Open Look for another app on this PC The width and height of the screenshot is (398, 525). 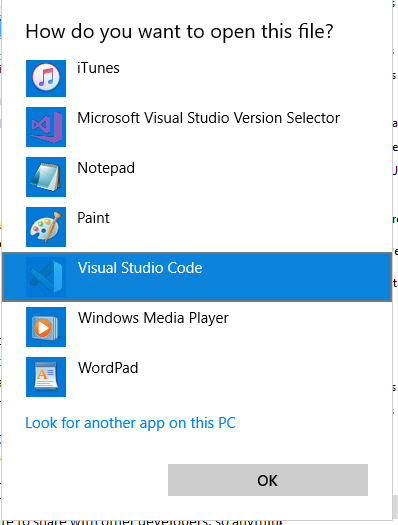point(131,423)
